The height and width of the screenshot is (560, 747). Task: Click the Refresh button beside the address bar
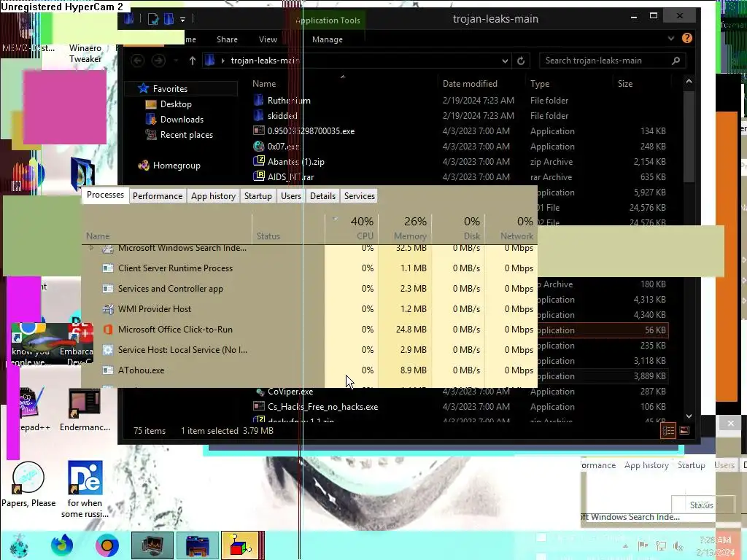tap(521, 61)
